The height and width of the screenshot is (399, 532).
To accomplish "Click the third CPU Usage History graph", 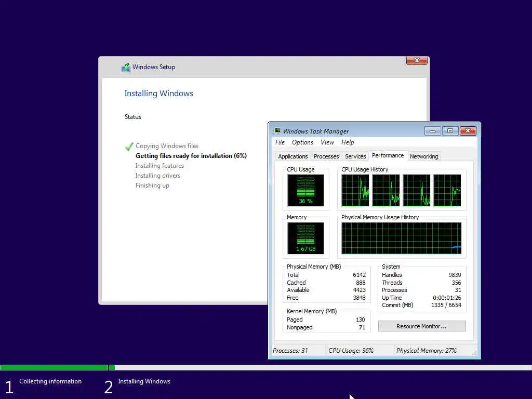I will tap(417, 190).
